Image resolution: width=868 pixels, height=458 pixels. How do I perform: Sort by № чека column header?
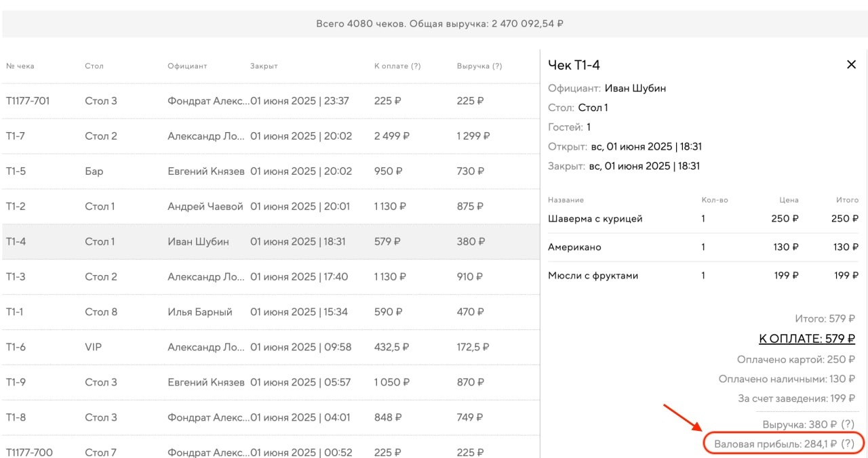pos(20,66)
